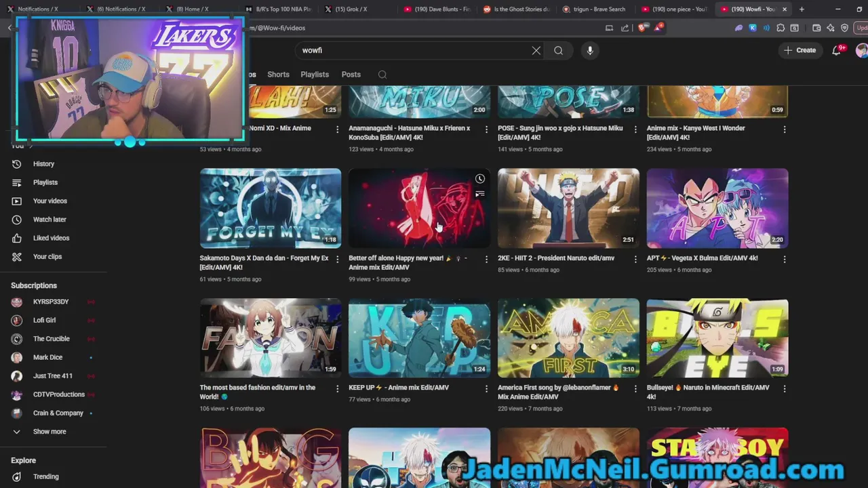Switch to Ghost Stories Reddit tab

tap(515, 9)
